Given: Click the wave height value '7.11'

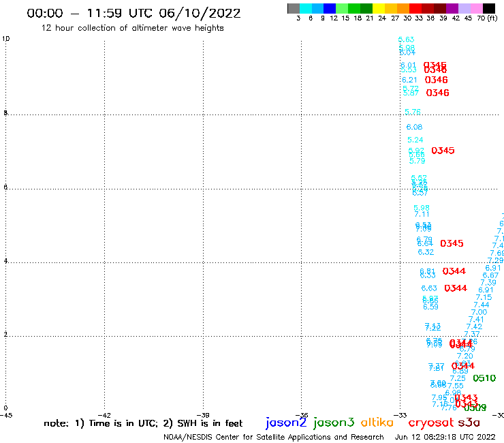Looking at the screenshot, I should tap(422, 214).
